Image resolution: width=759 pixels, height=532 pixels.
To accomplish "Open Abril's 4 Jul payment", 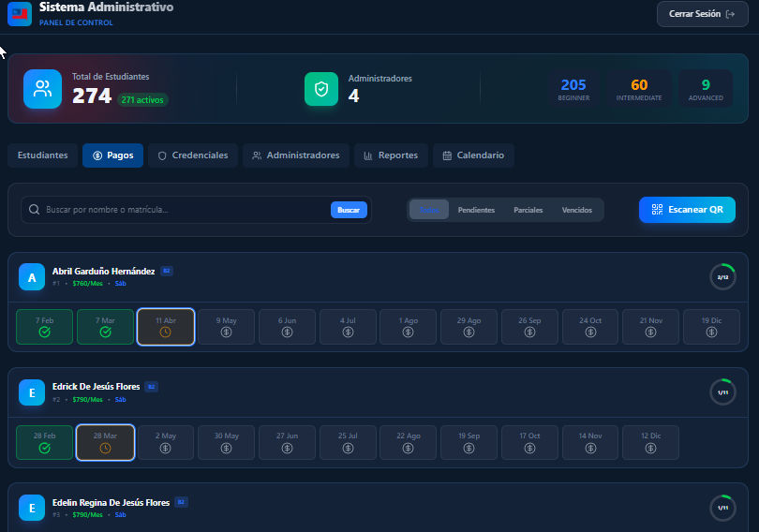I will click(x=348, y=327).
